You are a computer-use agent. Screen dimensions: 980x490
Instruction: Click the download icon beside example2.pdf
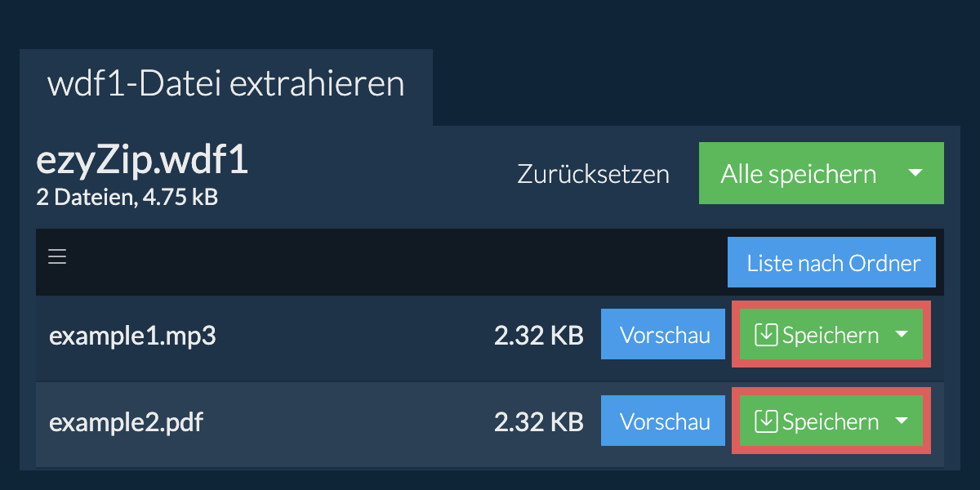(x=765, y=422)
